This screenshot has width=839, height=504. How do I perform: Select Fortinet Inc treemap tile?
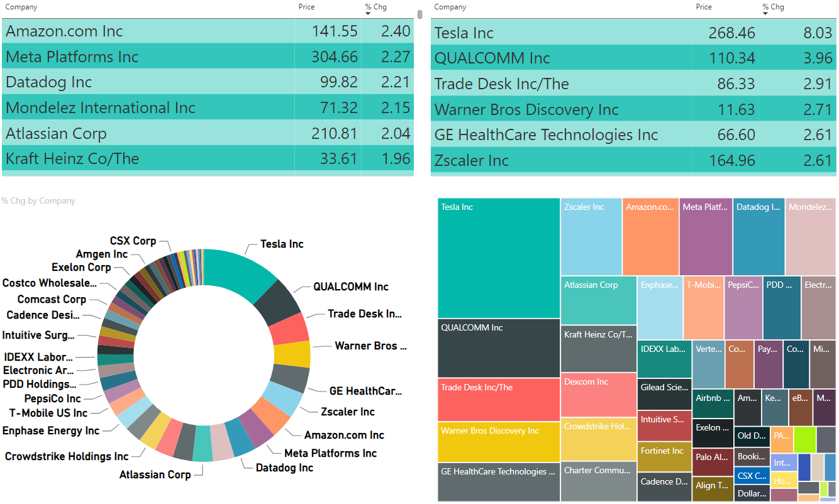pos(664,457)
